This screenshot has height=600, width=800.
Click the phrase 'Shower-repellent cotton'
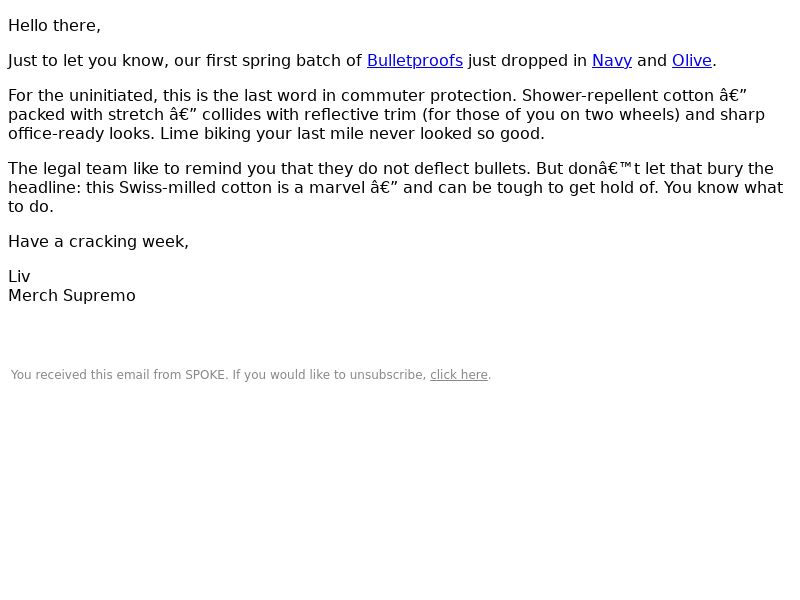click(x=615, y=96)
